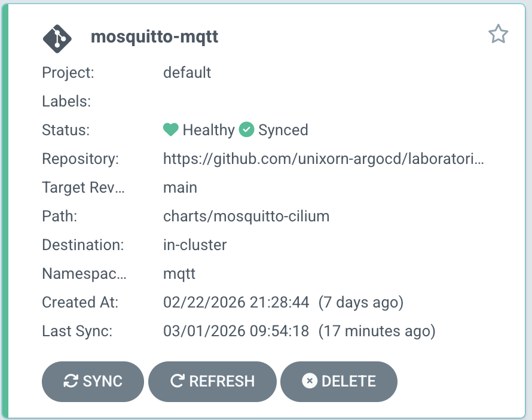
Task: Click the git repository source icon
Action: [57, 38]
